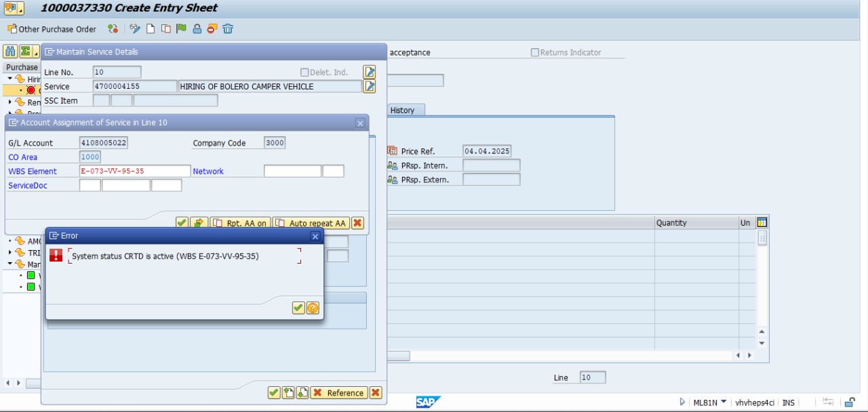Expand the TRI tree node

10,253
